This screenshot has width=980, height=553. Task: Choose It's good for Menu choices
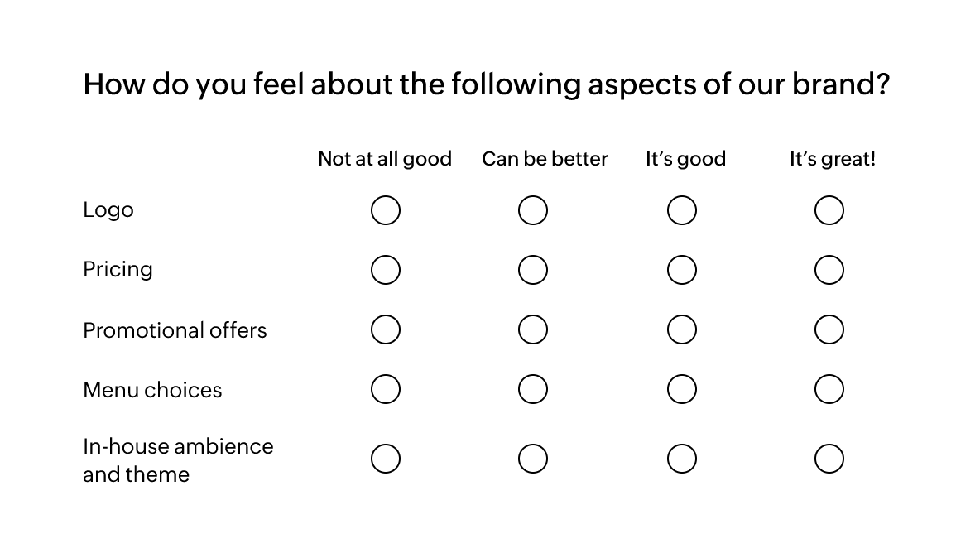682,389
